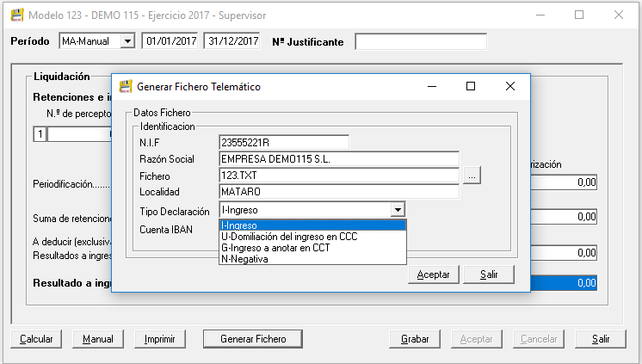
Task: Click into the N.I.F input field
Action: [284, 142]
